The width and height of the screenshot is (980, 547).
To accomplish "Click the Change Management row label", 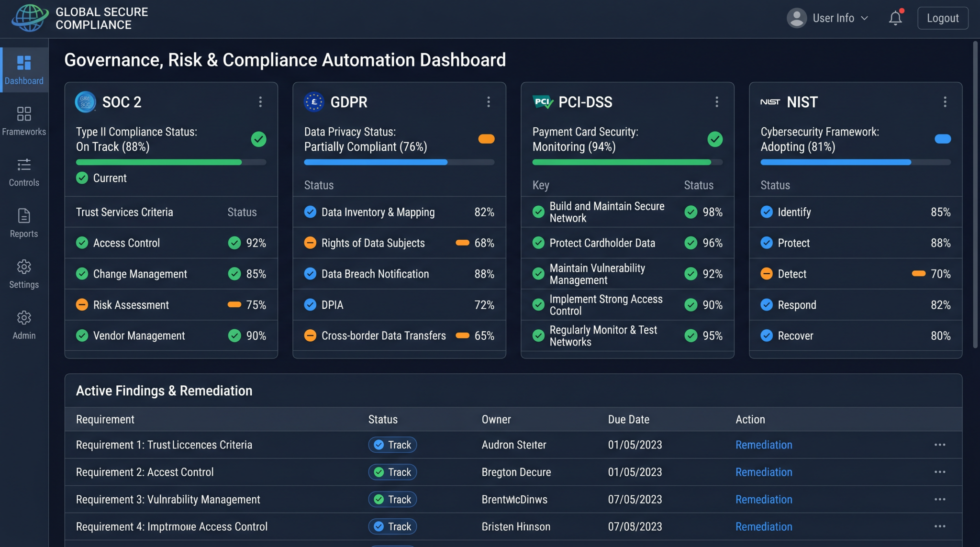I will coord(140,274).
